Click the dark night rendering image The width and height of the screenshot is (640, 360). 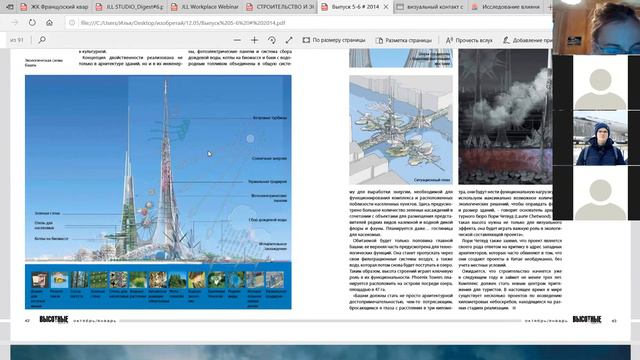(505, 116)
